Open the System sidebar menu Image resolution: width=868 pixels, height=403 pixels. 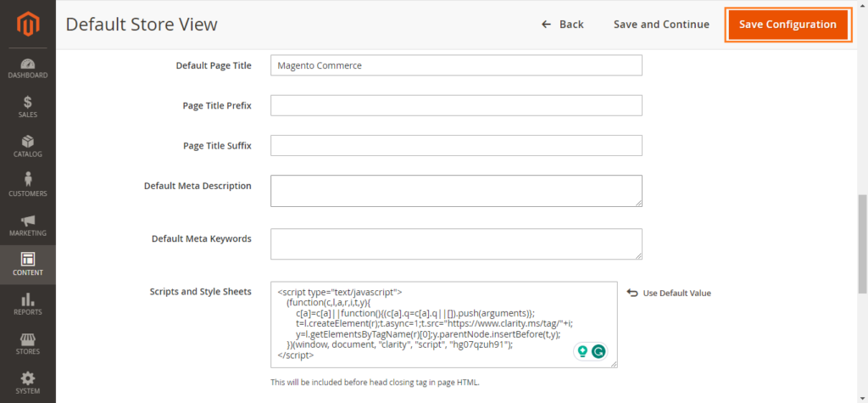pyautogui.click(x=28, y=383)
